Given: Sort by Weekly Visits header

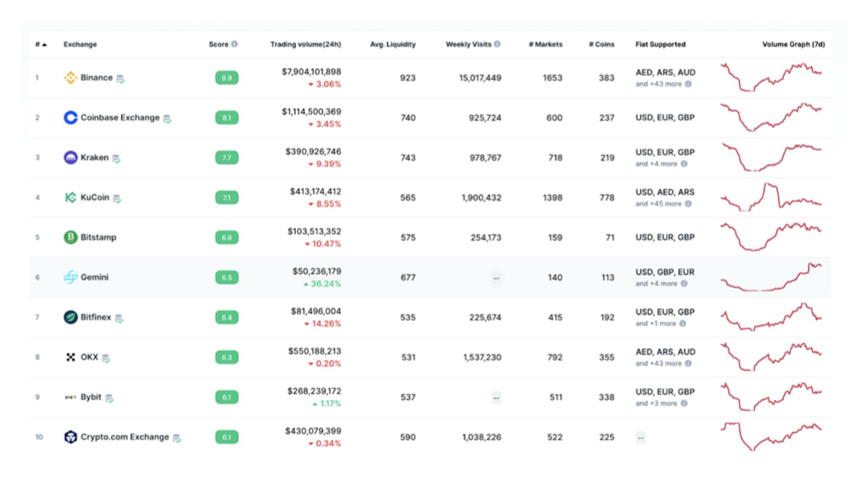Looking at the screenshot, I should point(468,44).
